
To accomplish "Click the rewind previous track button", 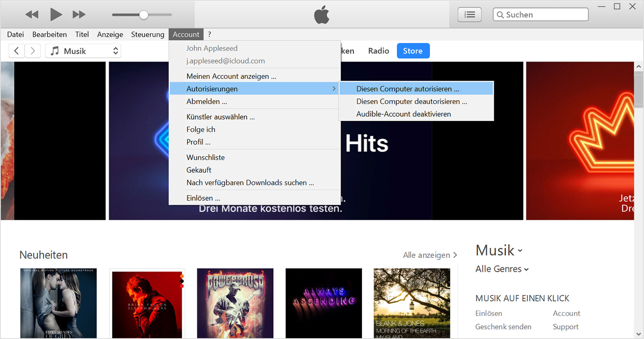I will coord(32,15).
